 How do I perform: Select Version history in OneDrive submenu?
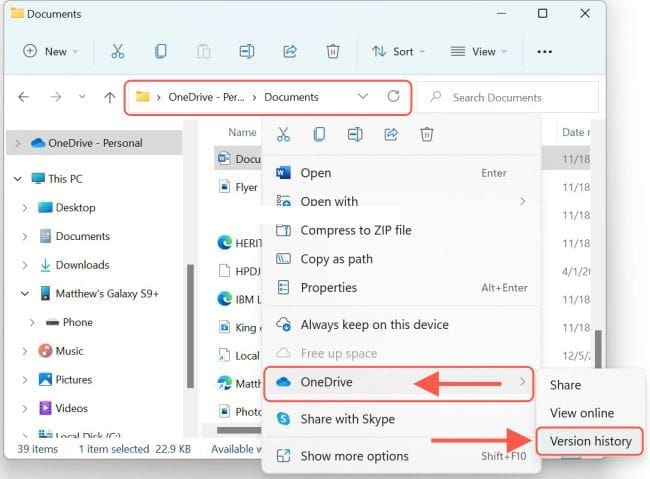[x=588, y=440]
